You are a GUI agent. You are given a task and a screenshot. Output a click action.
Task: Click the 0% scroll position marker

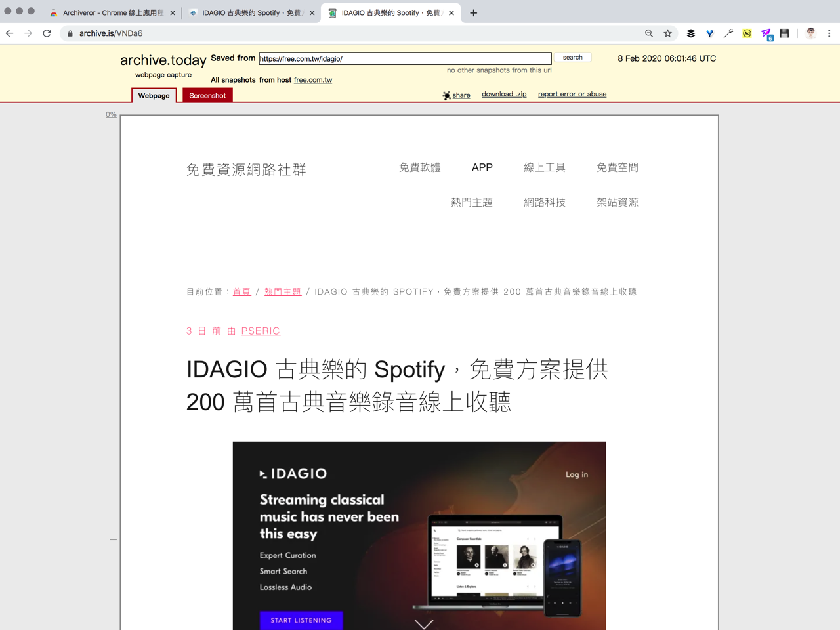click(x=111, y=114)
